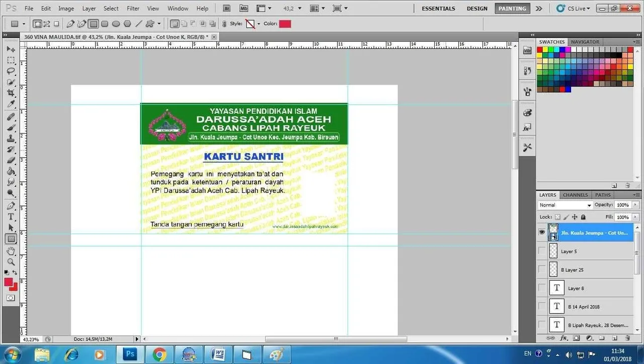
Task: Open Layers panel options menu
Action: coord(637,195)
